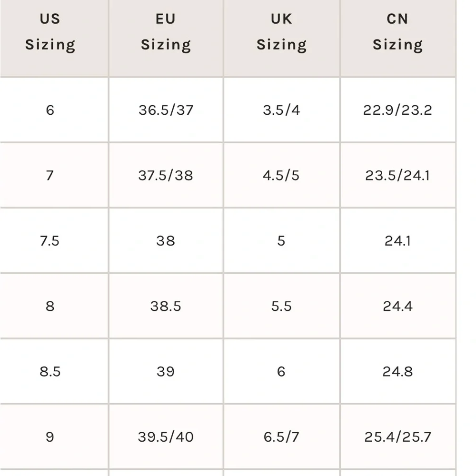The height and width of the screenshot is (476, 476).
Task: Select the EU size 38.5 cell
Action: tap(166, 306)
